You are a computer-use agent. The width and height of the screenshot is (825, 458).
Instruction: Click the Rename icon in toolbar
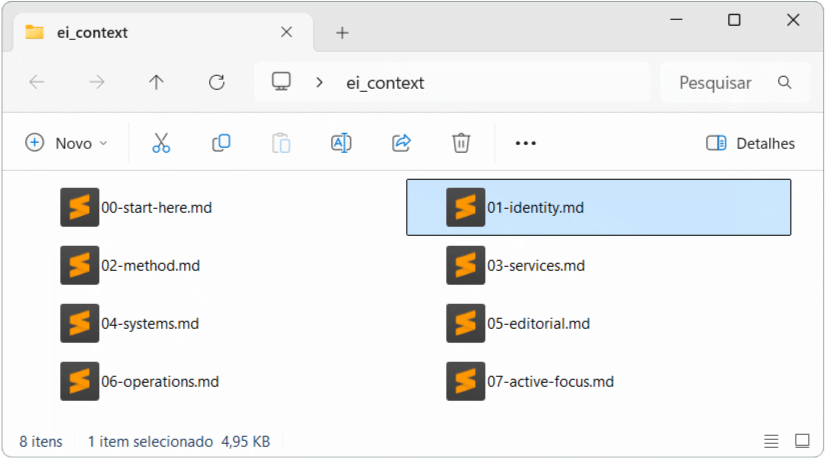(x=341, y=143)
